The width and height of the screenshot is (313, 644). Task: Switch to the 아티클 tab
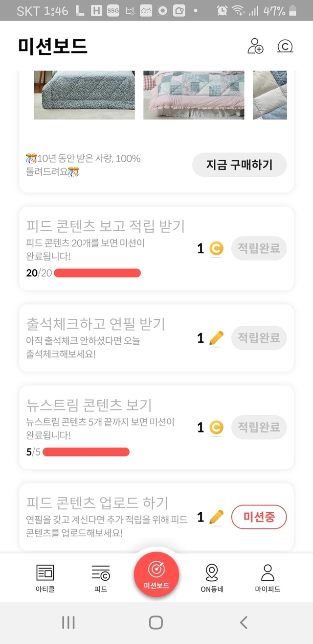(45, 578)
